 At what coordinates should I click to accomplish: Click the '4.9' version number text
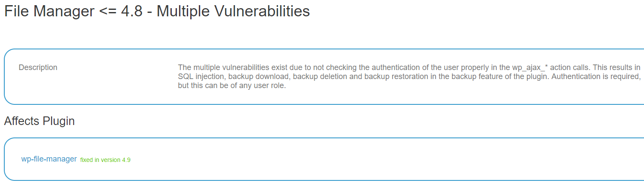tap(126, 160)
